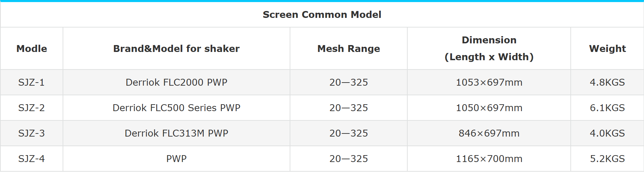This screenshot has width=644, height=172.
Task: Click the Mesh Range column header
Action: point(348,49)
